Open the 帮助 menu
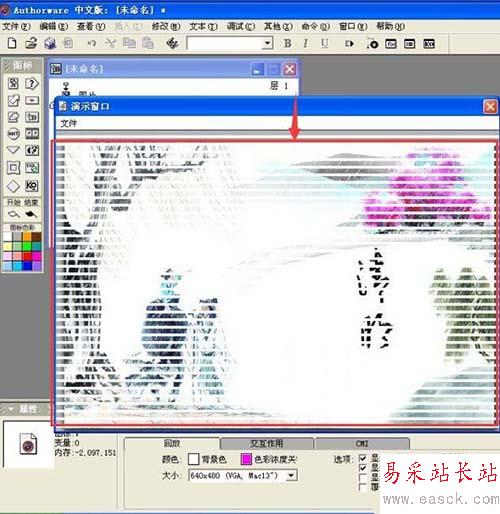 [x=390, y=26]
